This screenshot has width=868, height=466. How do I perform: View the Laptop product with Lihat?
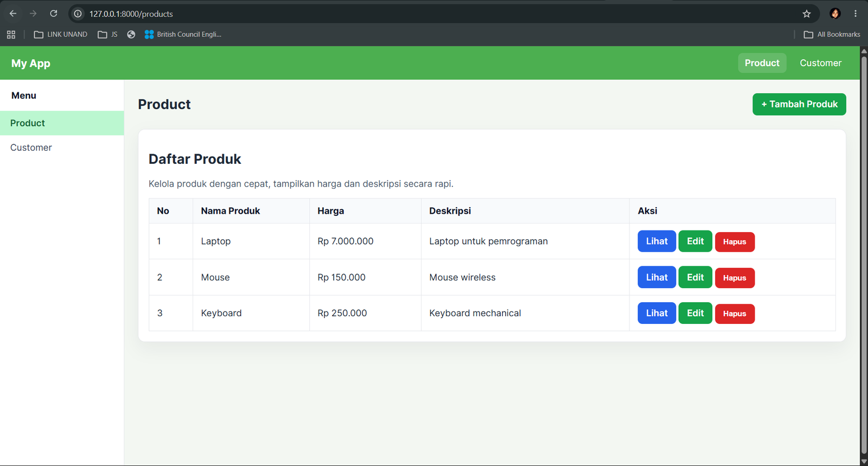pyautogui.click(x=657, y=241)
